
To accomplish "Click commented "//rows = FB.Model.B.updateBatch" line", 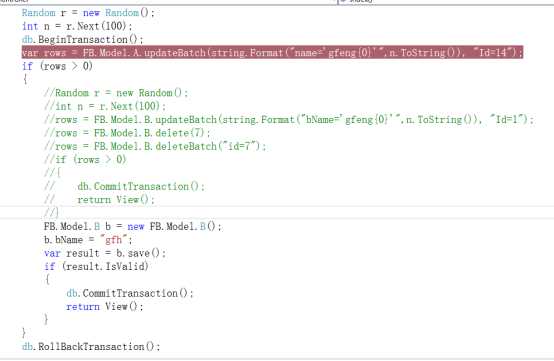I will click(x=289, y=120).
